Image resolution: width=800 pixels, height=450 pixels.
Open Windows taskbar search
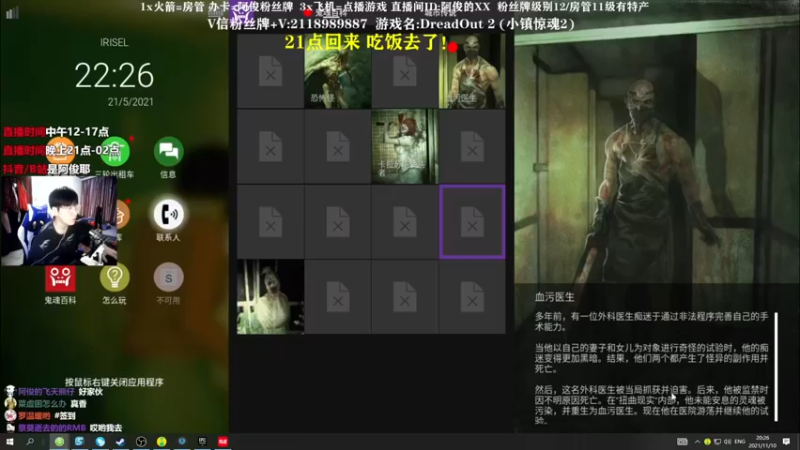(x=30, y=441)
